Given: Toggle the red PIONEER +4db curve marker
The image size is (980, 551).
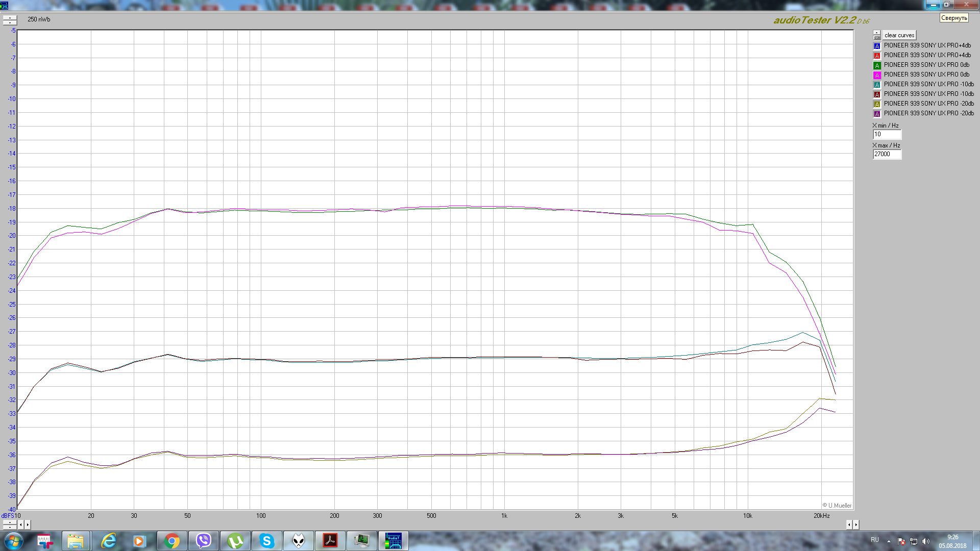Looking at the screenshot, I should click(877, 56).
